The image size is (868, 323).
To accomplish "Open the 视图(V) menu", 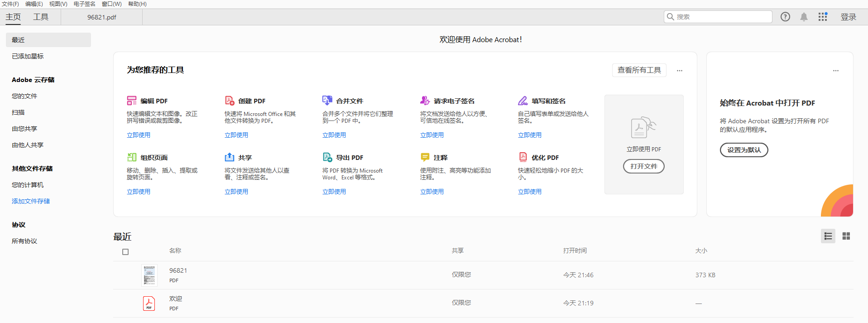I will tap(58, 4).
